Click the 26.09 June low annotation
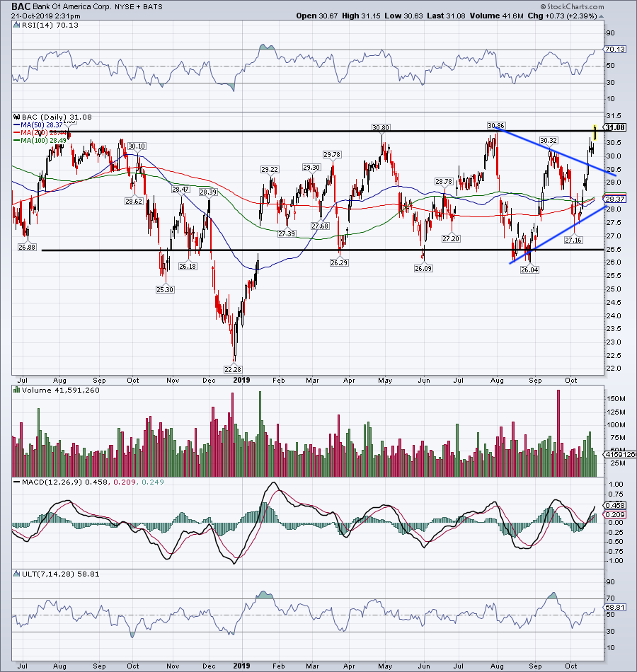Viewport: 637px width, 672px height. click(x=423, y=269)
